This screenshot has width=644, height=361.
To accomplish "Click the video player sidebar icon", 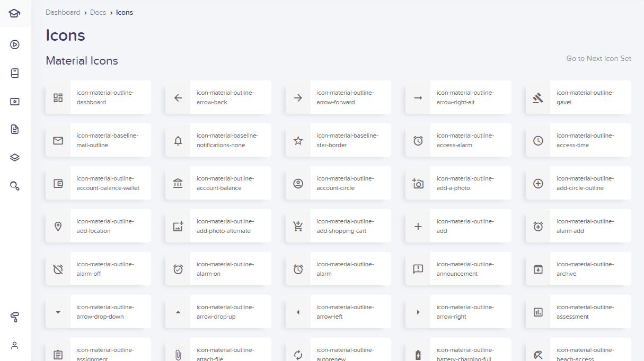I will point(15,102).
